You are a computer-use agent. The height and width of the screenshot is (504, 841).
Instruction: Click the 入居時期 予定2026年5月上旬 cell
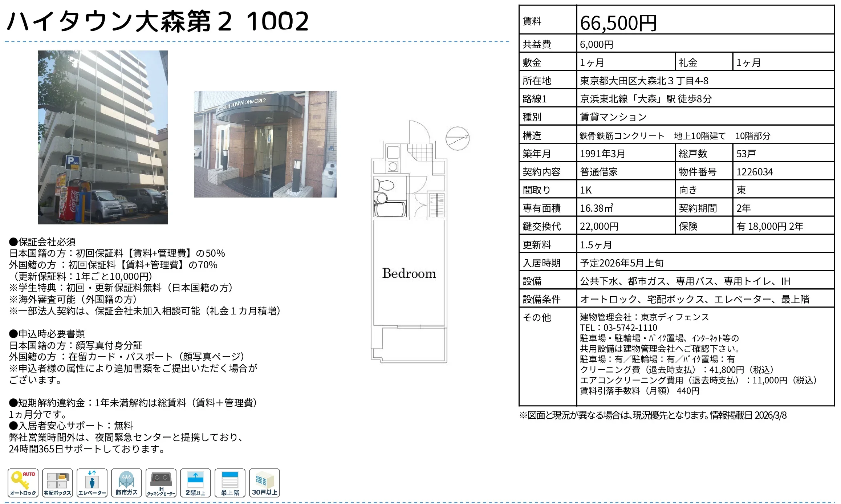pyautogui.click(x=622, y=263)
